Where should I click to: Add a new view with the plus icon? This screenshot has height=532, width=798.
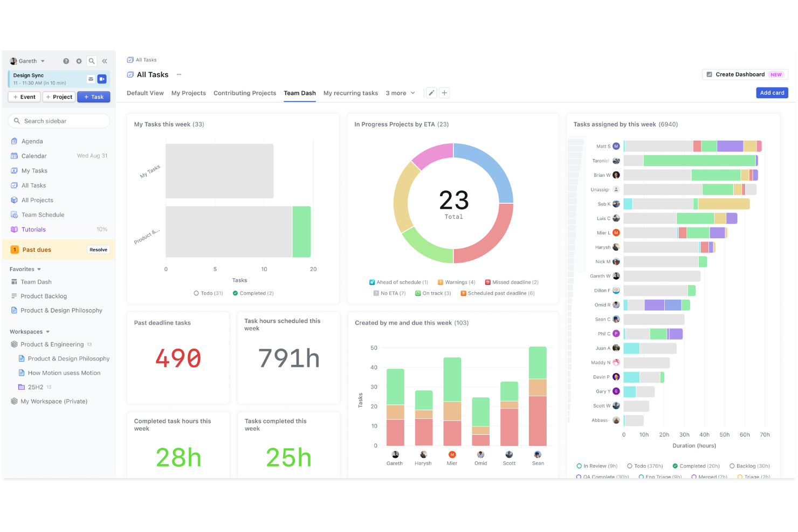pos(444,93)
